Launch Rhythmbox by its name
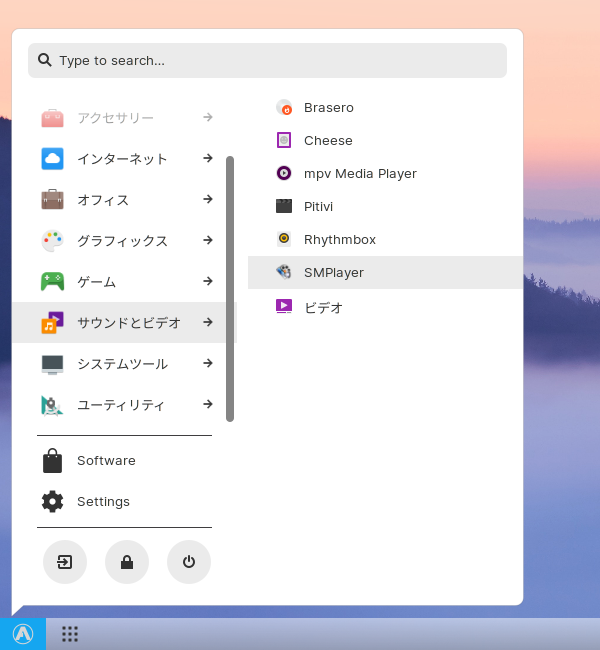Viewport: 600px width, 650px height. coord(340,240)
